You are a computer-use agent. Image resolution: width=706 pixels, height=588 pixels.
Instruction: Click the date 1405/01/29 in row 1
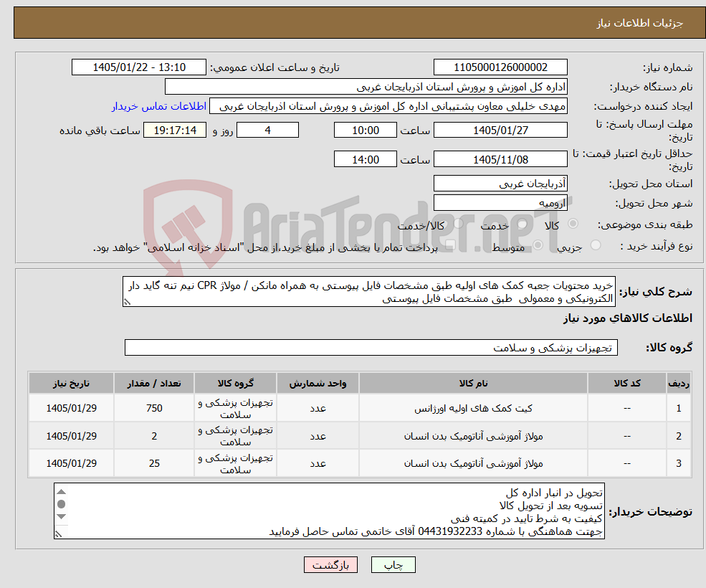(x=71, y=408)
